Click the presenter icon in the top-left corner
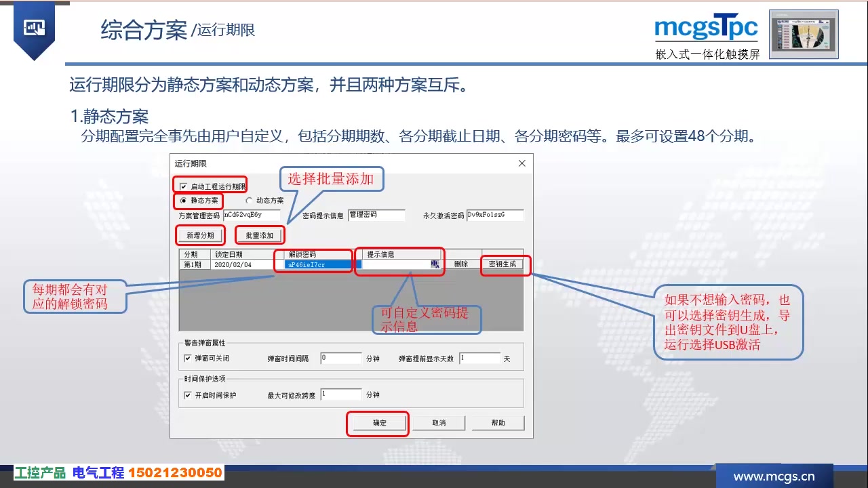 click(x=33, y=28)
